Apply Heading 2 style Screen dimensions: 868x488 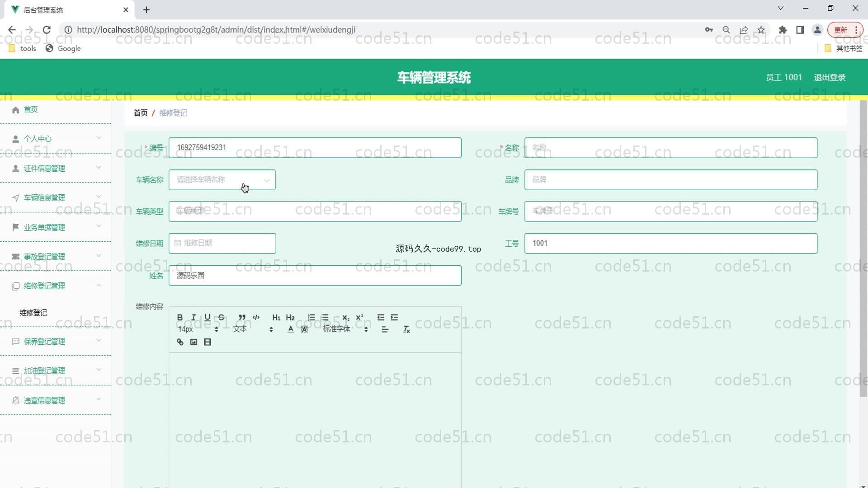pyautogui.click(x=290, y=317)
